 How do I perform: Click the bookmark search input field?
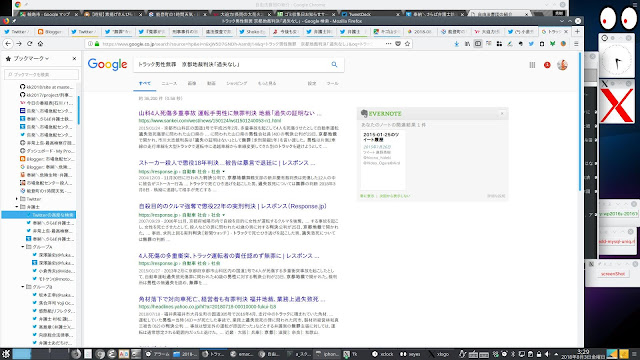tap(42, 74)
